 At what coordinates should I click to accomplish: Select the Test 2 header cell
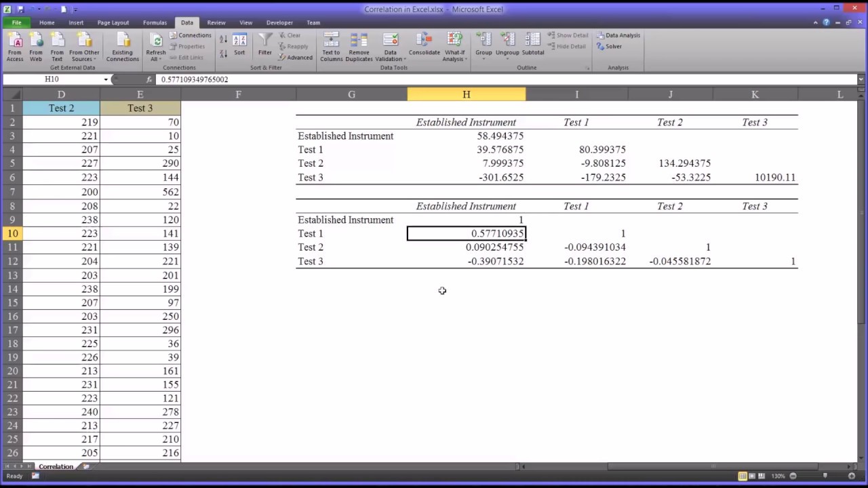(61, 108)
